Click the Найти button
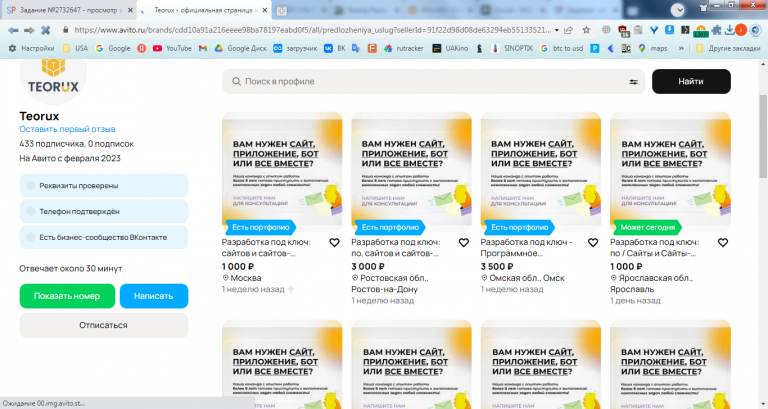The height and width of the screenshot is (409, 768). click(691, 81)
